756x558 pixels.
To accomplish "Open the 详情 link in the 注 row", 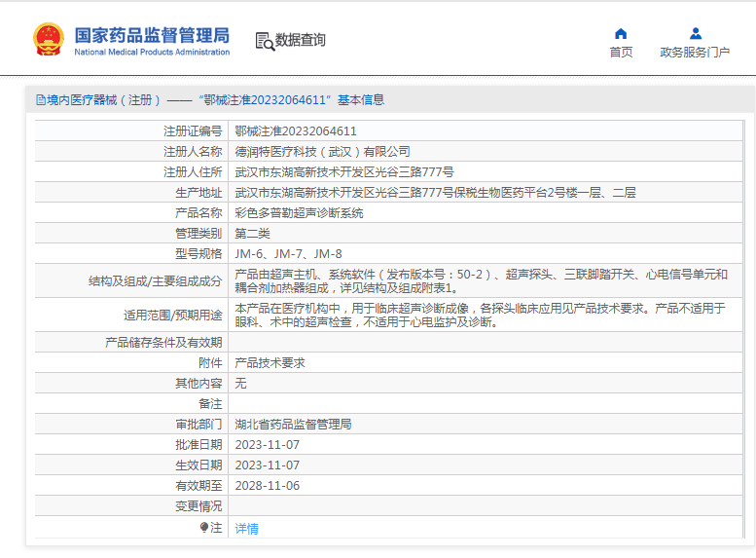I will point(246,528).
